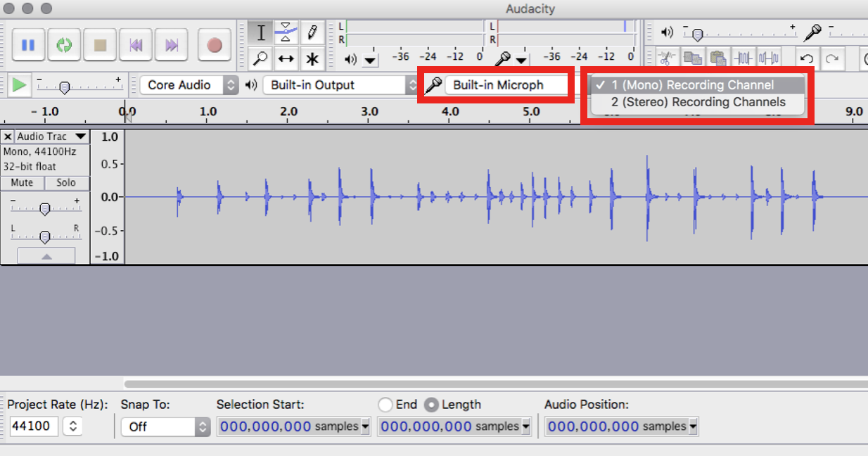The height and width of the screenshot is (456, 868).
Task: Select the Draw pencil tool
Action: [x=312, y=32]
